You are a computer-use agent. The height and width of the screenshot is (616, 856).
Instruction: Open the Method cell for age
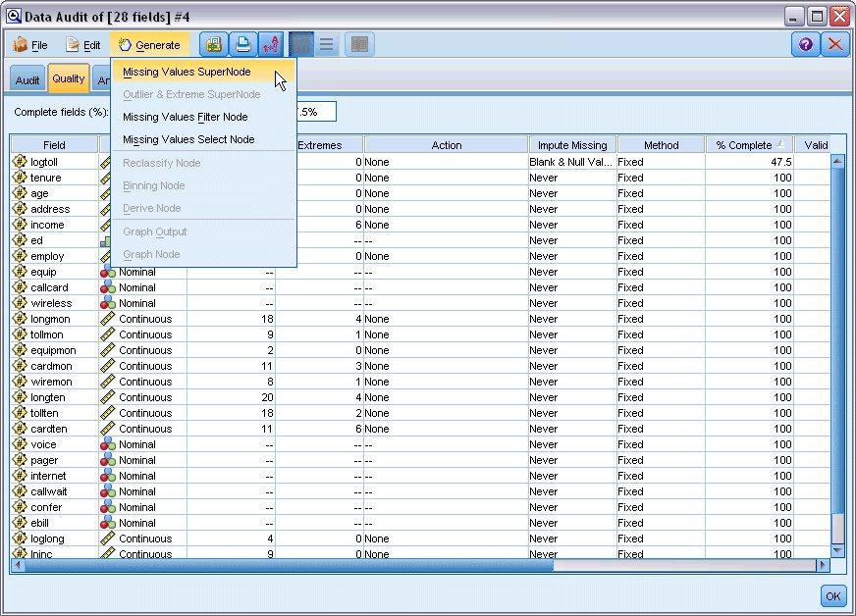tap(661, 193)
